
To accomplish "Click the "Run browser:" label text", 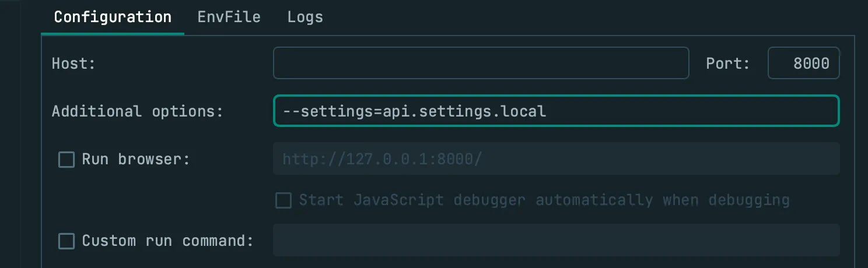I will click(x=136, y=159).
